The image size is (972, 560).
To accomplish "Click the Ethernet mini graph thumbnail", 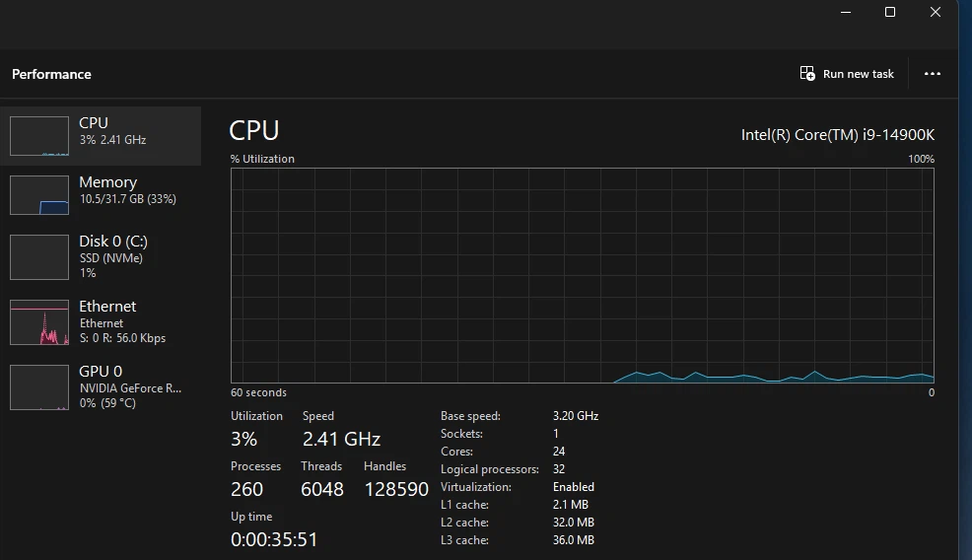I will pyautogui.click(x=39, y=321).
